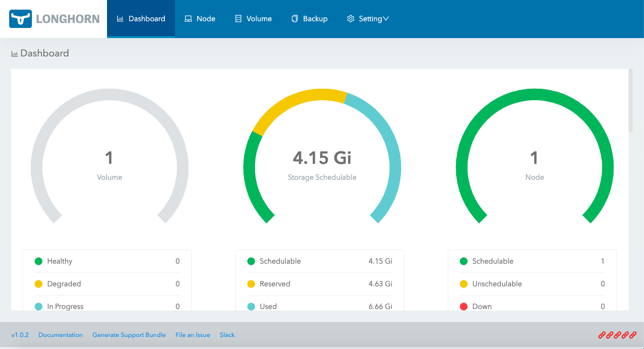Click the backup icon in the navigation bar
This screenshot has width=644, height=349.
[294, 18]
